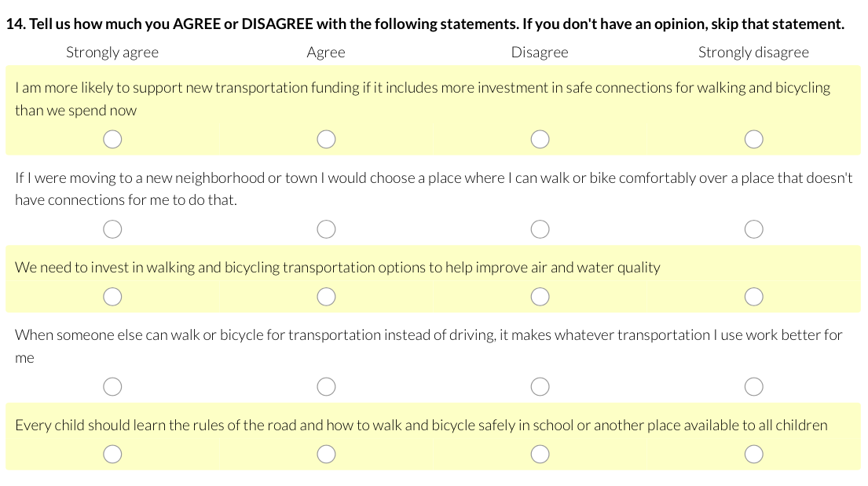This screenshot has height=486, width=868.
Task: Select Strongly agree for air and water quality
Action: pos(113,296)
